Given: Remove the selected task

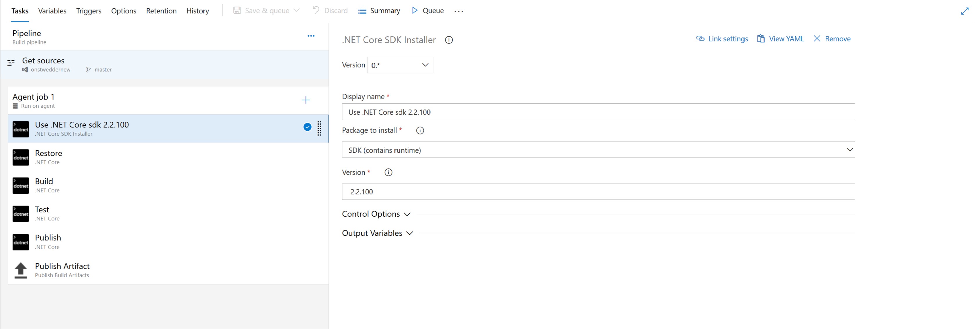Looking at the screenshot, I should [832, 39].
